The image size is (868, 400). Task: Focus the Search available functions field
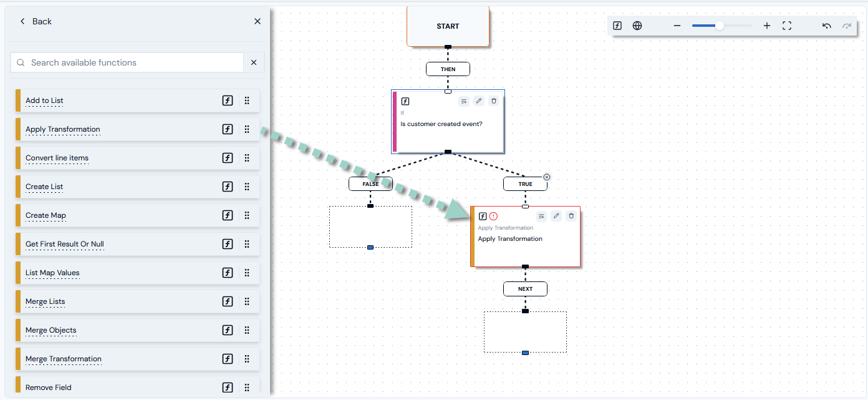[127, 62]
